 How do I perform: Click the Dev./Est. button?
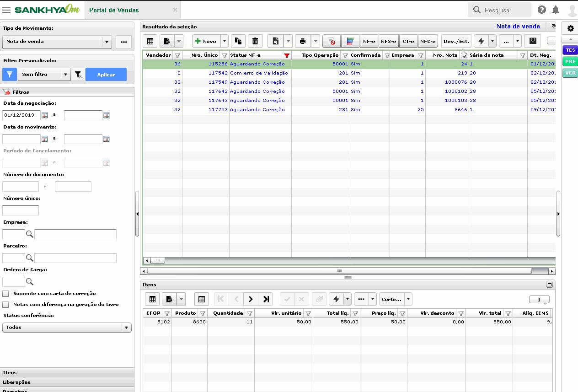(x=456, y=41)
